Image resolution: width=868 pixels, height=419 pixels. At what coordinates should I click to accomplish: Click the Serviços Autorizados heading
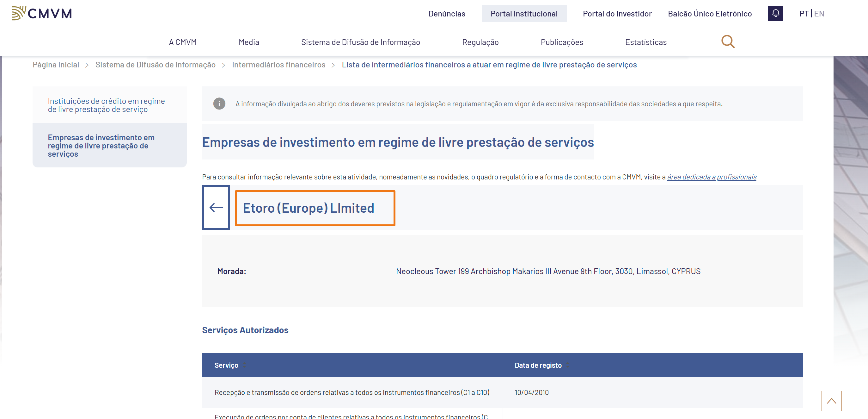(x=245, y=330)
